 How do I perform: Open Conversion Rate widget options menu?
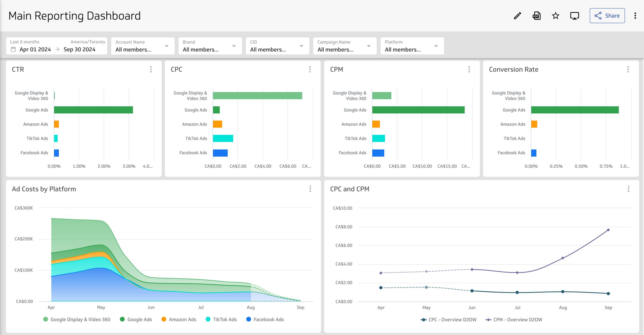(x=628, y=69)
